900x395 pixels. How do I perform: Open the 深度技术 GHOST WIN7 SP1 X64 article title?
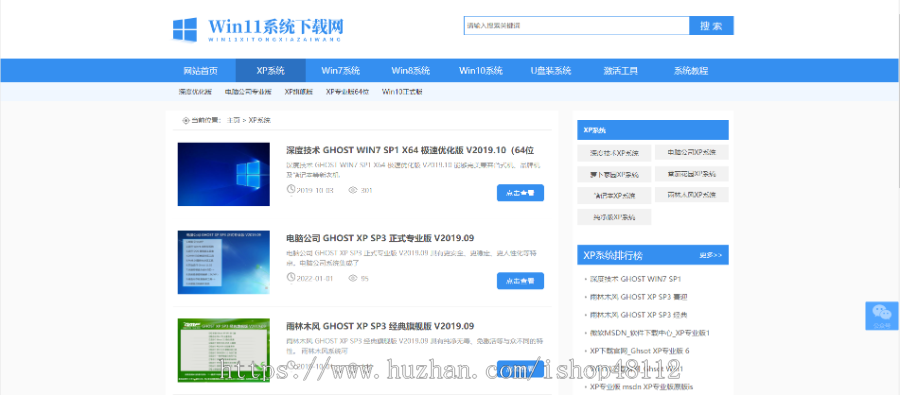pyautogui.click(x=410, y=150)
